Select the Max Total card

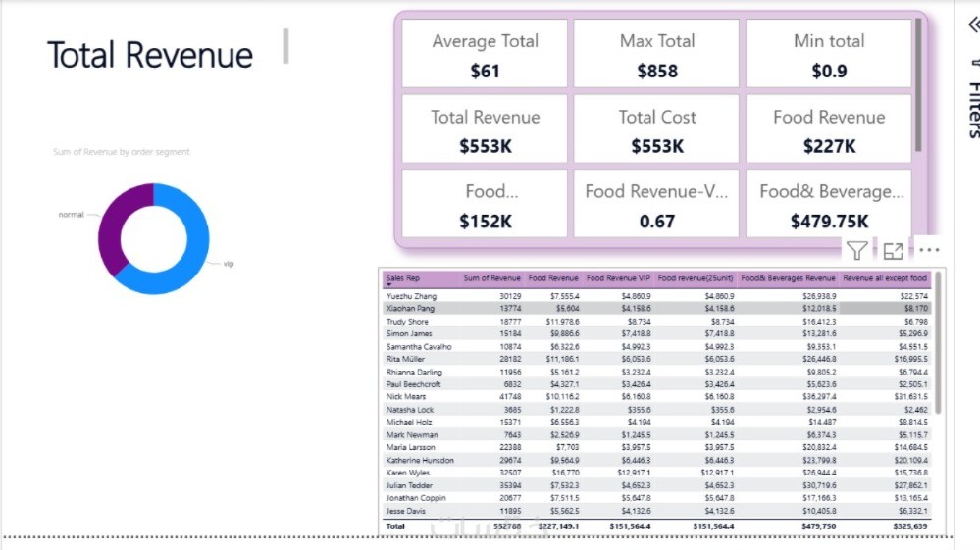pyautogui.click(x=656, y=54)
